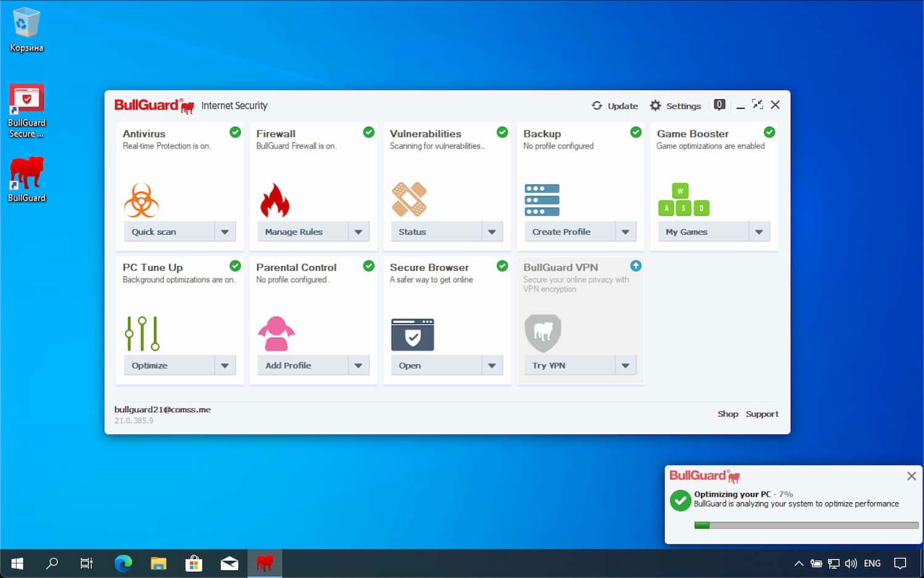Click the notifications counter icon in titlebar
Screen dimensions: 924x578
(x=718, y=105)
